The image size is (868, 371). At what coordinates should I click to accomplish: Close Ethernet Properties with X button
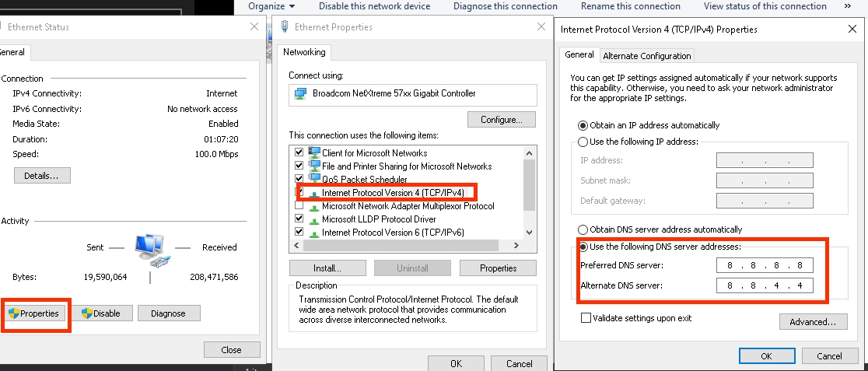tap(542, 26)
